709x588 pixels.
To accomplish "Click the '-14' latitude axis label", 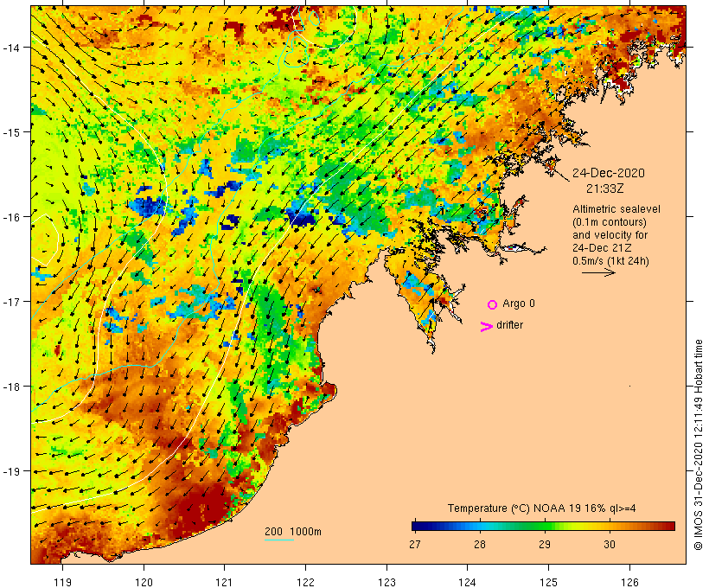I will (x=10, y=47).
